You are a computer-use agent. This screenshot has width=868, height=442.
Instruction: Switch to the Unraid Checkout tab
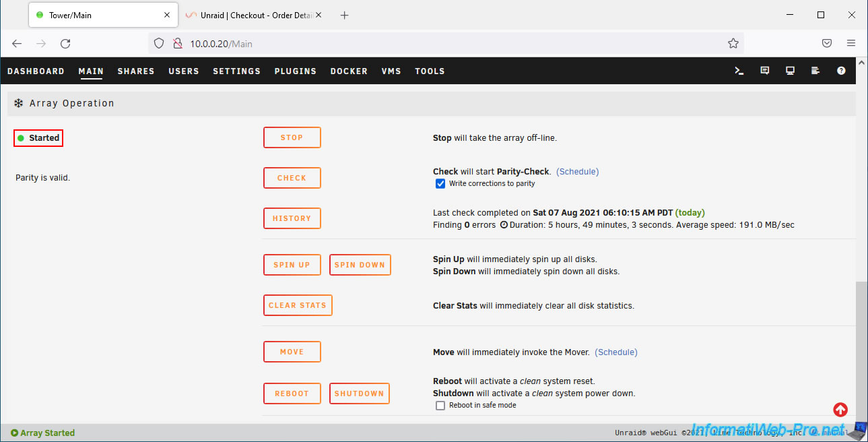tap(255, 15)
